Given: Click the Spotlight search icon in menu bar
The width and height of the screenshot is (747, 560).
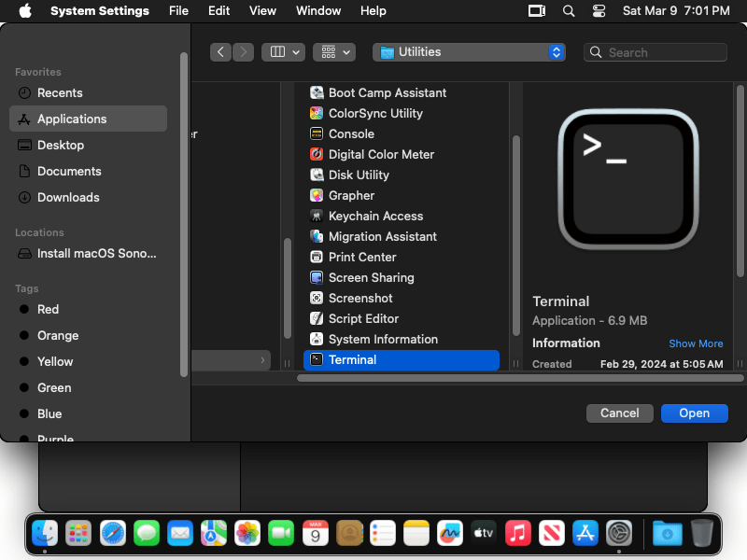Looking at the screenshot, I should [569, 11].
